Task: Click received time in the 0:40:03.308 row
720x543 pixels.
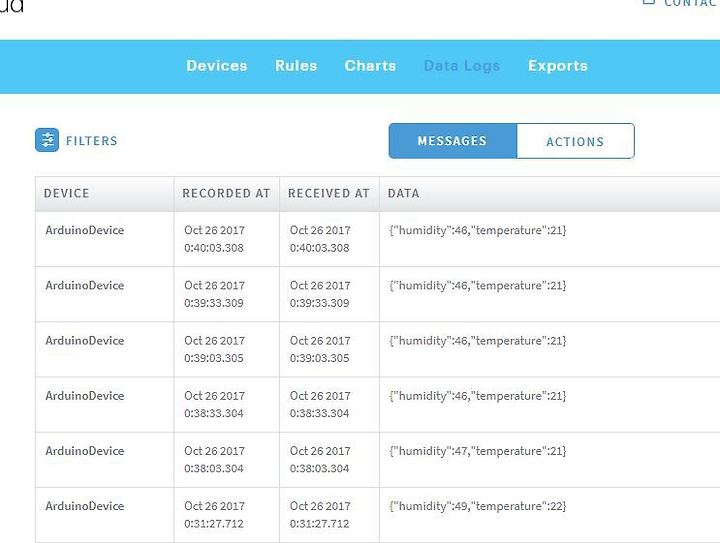Action: pos(320,239)
